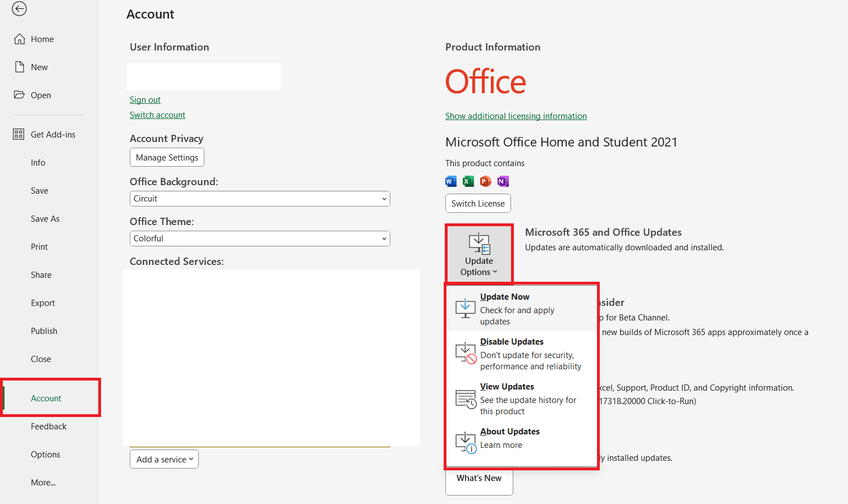
Task: Open the Office Background dropdown
Action: pyautogui.click(x=259, y=199)
